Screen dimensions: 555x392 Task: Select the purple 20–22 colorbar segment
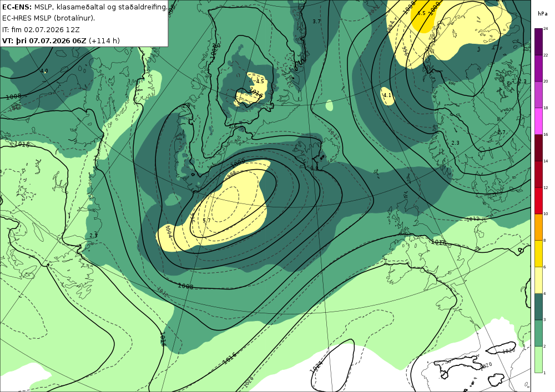(538, 68)
